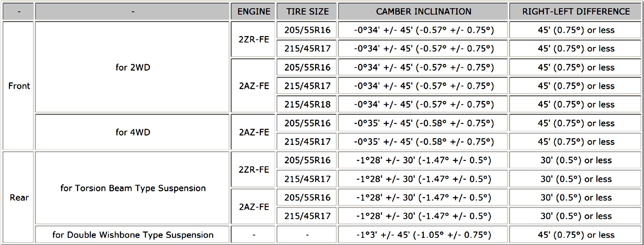Click the -1°3' +/- 45' camber cell
This screenshot has width=644, height=245.
(423, 235)
